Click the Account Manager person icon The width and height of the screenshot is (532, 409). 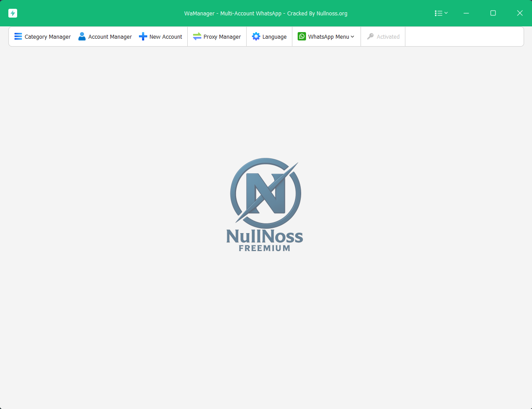[82, 37]
